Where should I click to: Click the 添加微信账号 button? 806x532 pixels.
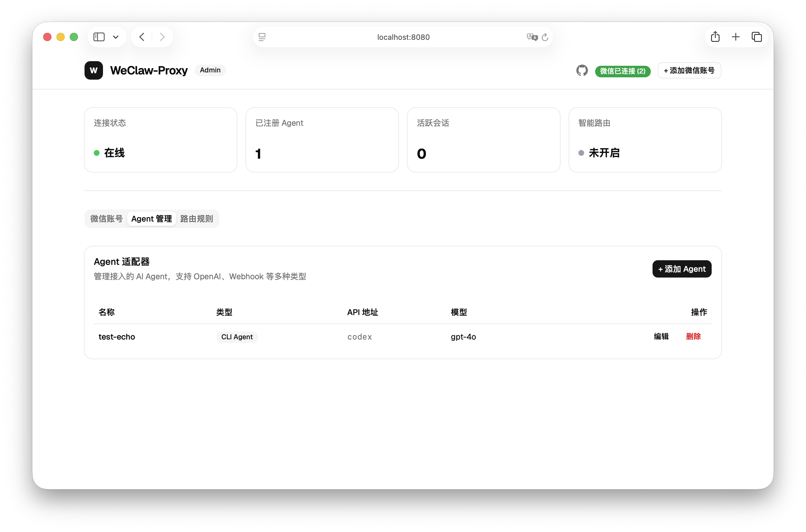point(689,71)
